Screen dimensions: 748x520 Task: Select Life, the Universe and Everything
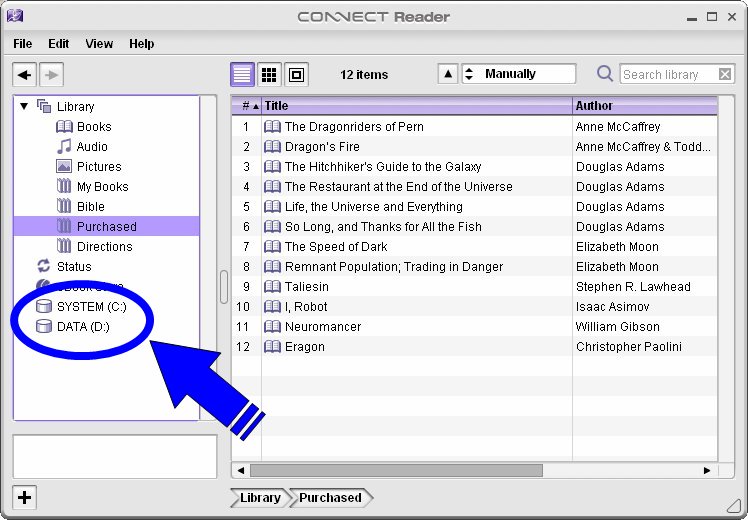(475, 207)
